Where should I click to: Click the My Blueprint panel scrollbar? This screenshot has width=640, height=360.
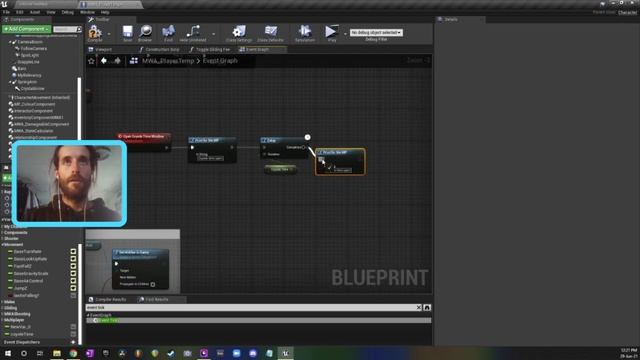point(80,294)
